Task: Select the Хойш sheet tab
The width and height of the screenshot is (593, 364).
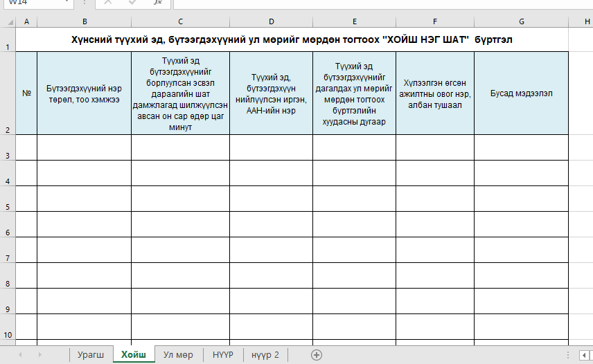Action: [x=134, y=354]
